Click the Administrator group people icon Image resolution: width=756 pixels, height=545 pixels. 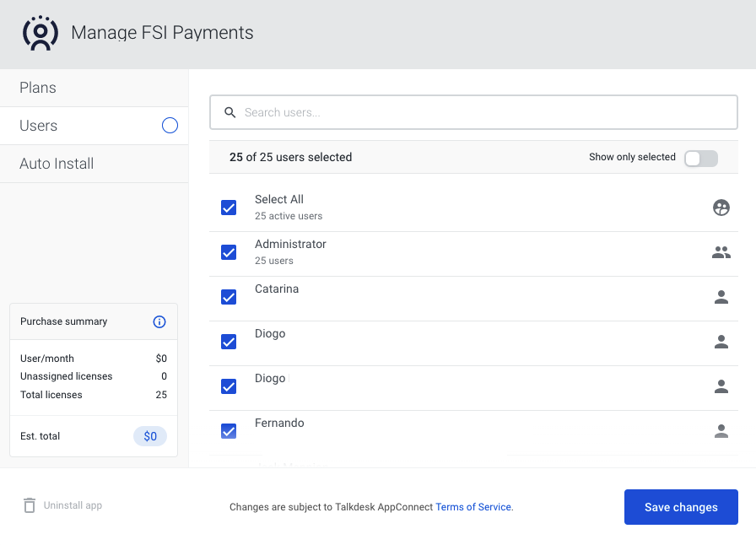[x=721, y=252]
